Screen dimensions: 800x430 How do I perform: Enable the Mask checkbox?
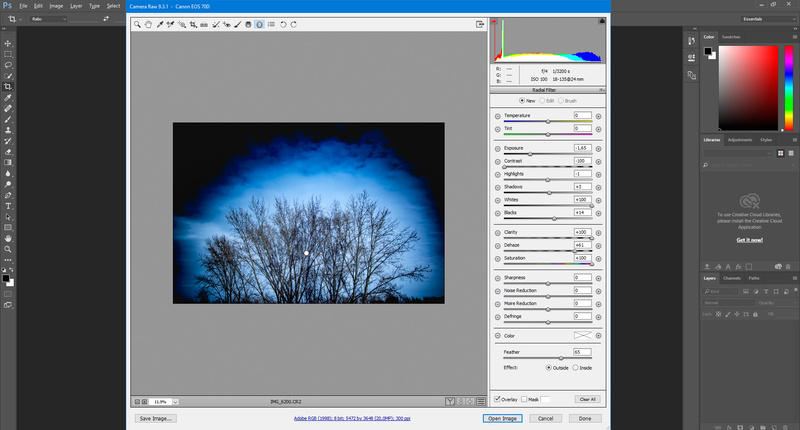tap(525, 399)
